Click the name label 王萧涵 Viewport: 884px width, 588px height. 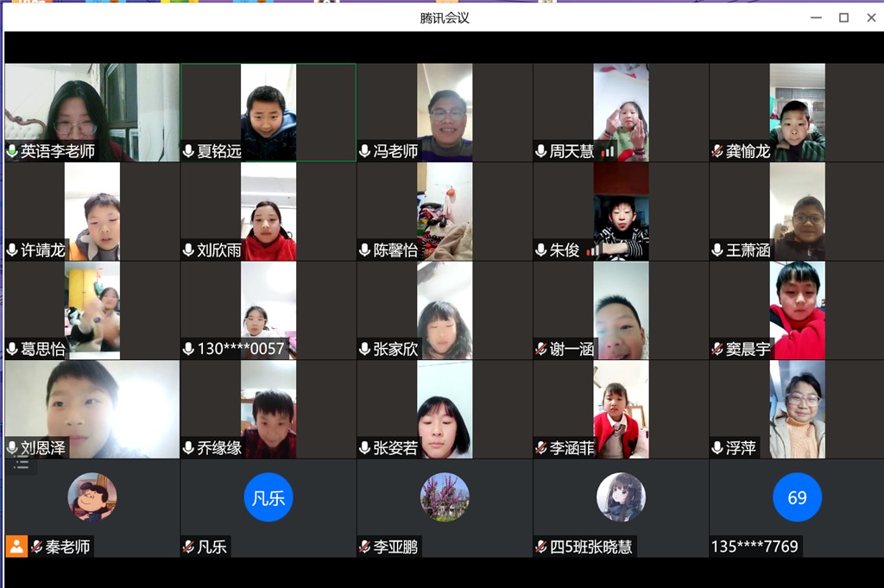tap(748, 250)
